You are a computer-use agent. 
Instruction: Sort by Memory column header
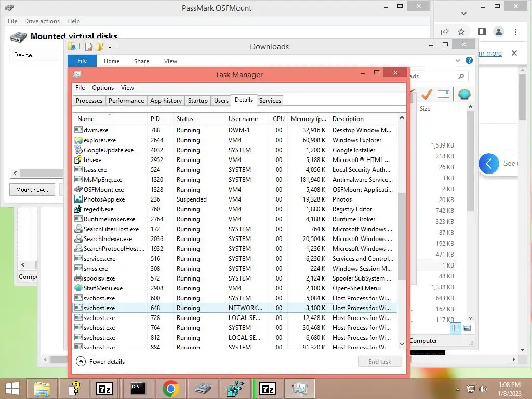tap(309, 119)
